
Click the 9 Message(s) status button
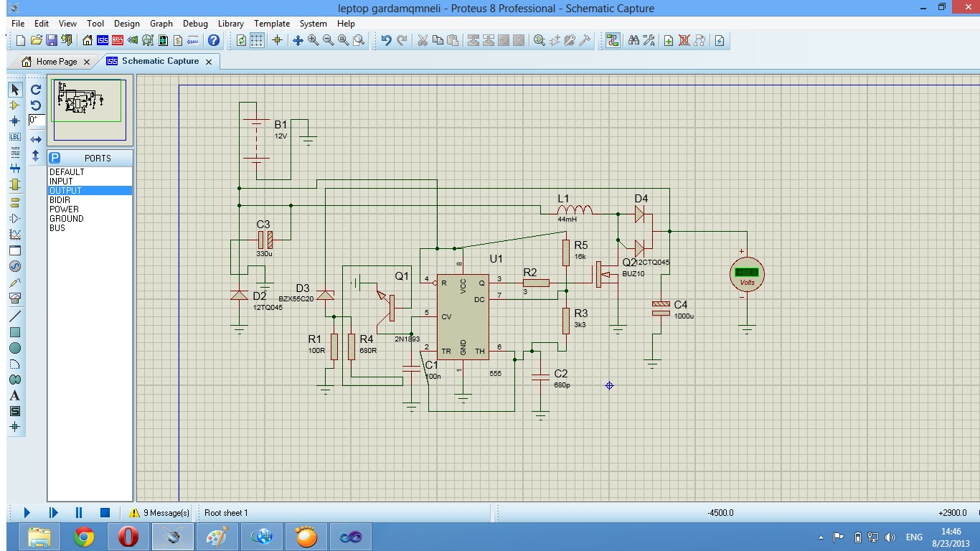[x=159, y=513]
